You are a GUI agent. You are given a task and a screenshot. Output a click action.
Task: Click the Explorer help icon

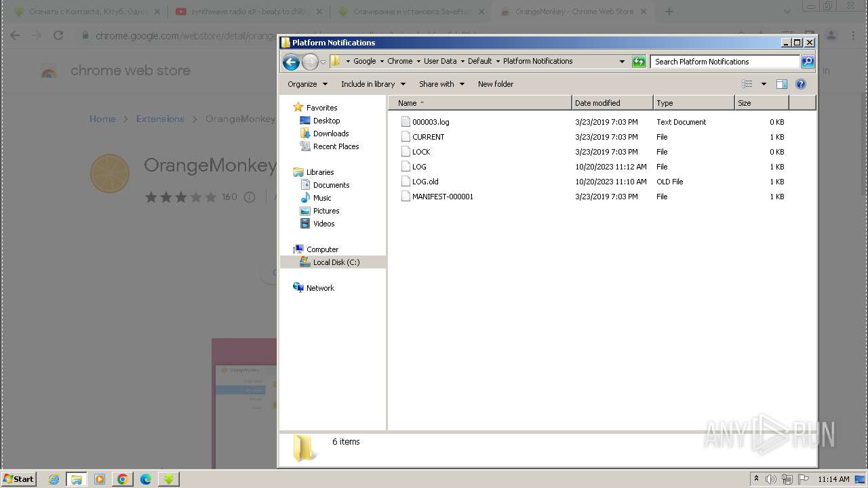pyautogui.click(x=801, y=84)
